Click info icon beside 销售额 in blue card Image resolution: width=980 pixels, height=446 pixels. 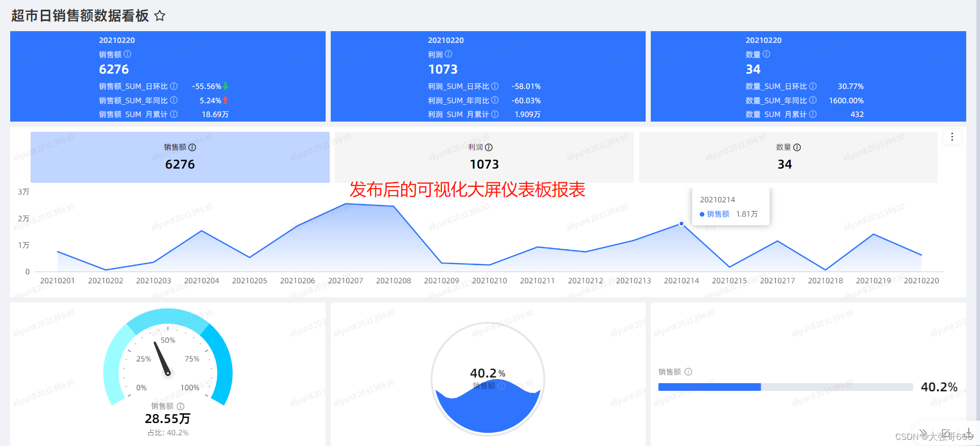[128, 54]
